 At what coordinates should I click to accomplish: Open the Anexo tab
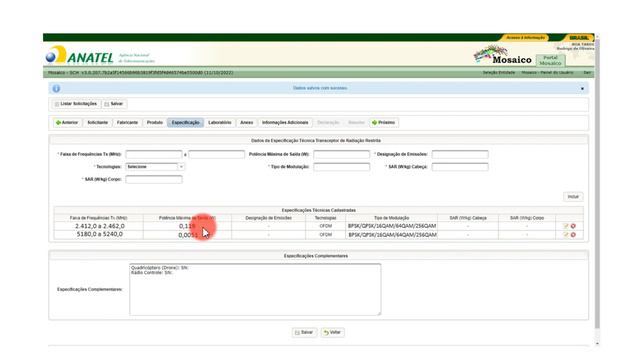pos(247,122)
